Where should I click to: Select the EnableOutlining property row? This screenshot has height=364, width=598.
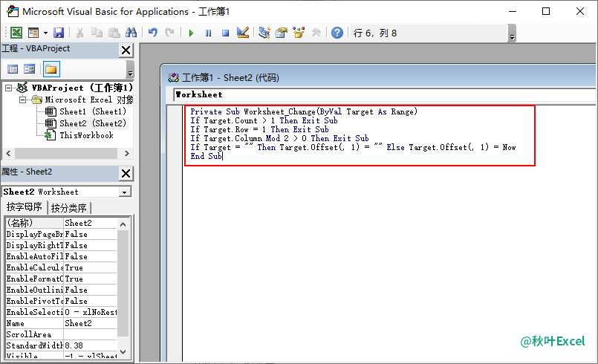pos(61,290)
